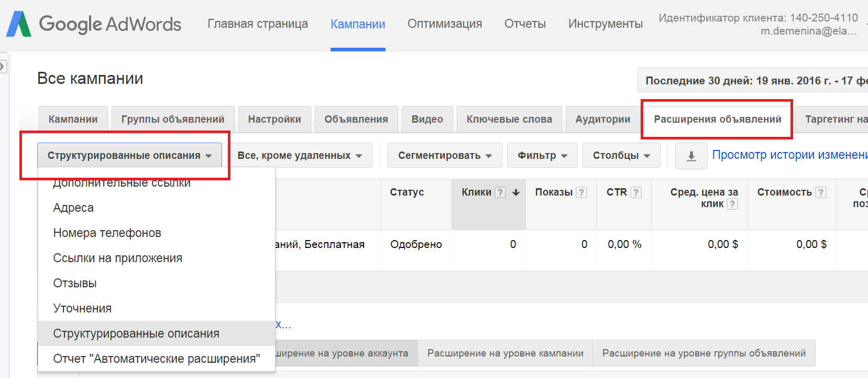868x378 pixels.
Task: Select Уточнения from the extensions list
Action: [x=82, y=308]
